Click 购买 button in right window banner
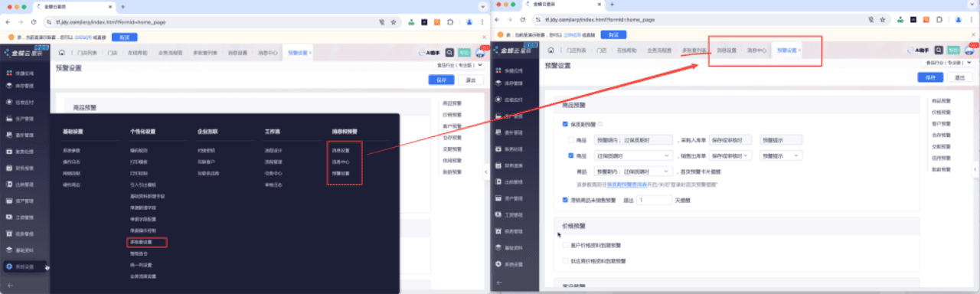The height and width of the screenshot is (294, 980). (613, 34)
